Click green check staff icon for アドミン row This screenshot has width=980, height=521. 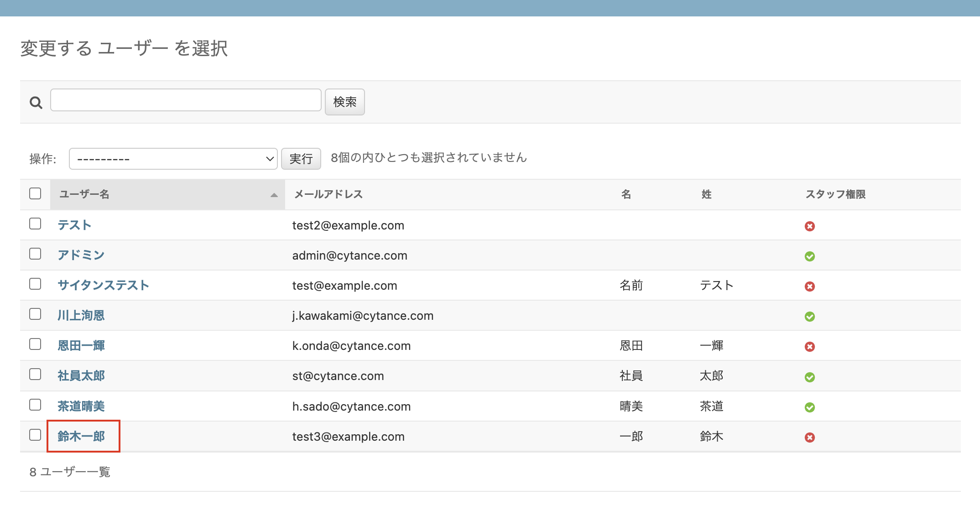tap(809, 256)
